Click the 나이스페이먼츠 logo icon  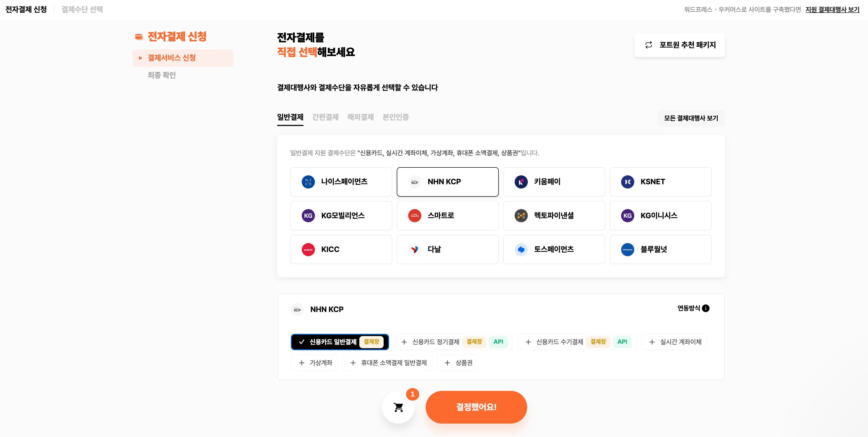pos(308,182)
